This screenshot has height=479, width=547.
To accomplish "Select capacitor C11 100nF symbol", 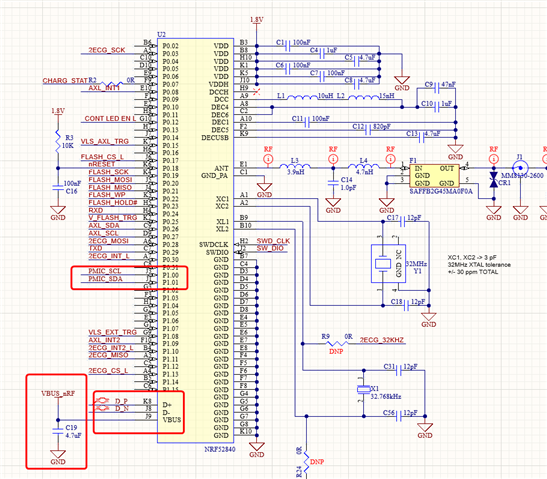I will [307, 122].
